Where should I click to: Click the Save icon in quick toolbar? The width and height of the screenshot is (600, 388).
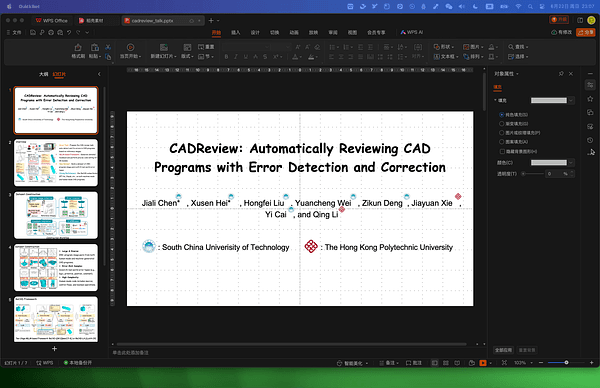(33, 33)
